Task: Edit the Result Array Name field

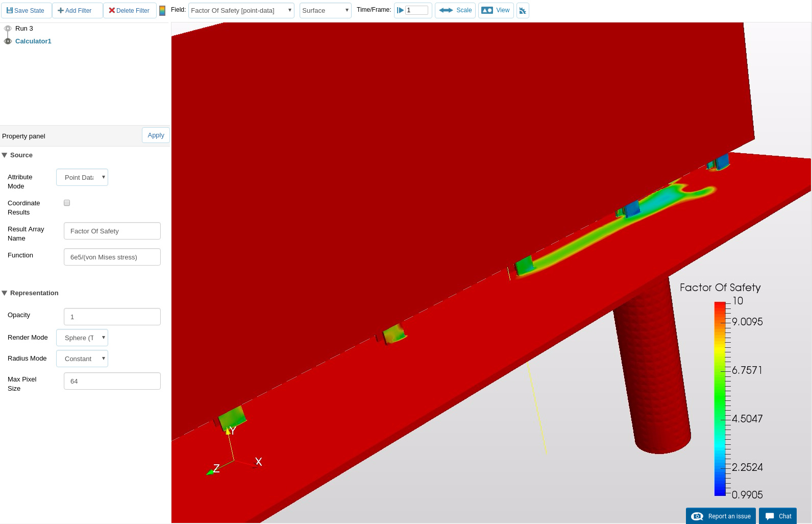Action: pos(112,231)
